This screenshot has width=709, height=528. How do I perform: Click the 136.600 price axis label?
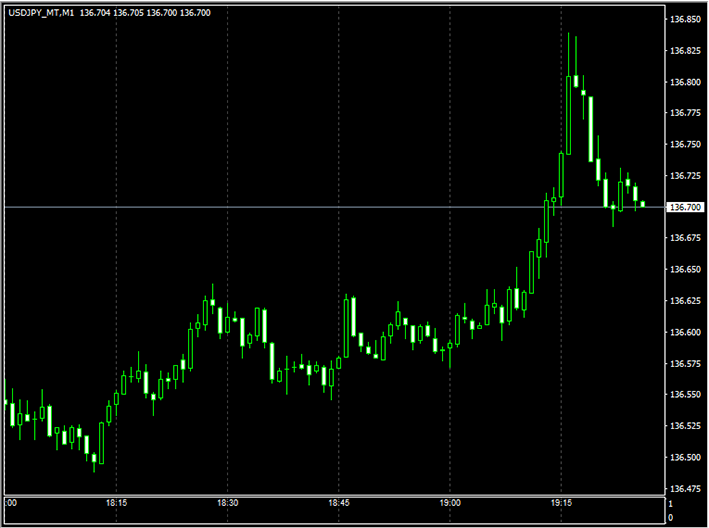pos(685,332)
